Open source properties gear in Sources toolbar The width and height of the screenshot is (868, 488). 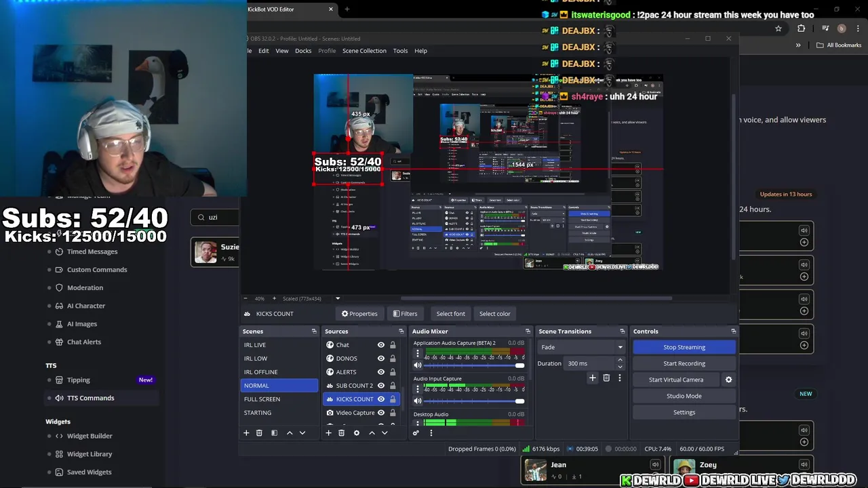click(x=357, y=432)
